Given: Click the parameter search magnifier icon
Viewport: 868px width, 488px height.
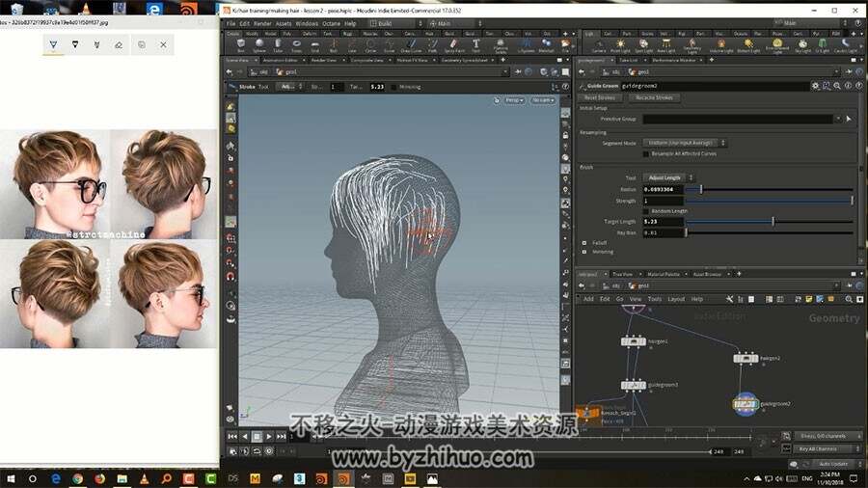Looking at the screenshot, I should pos(837,86).
